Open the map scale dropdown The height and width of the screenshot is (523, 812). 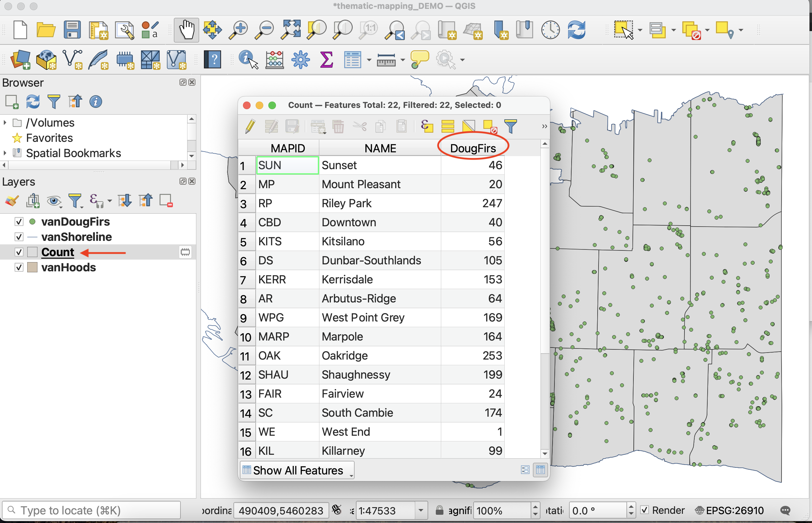point(421,510)
